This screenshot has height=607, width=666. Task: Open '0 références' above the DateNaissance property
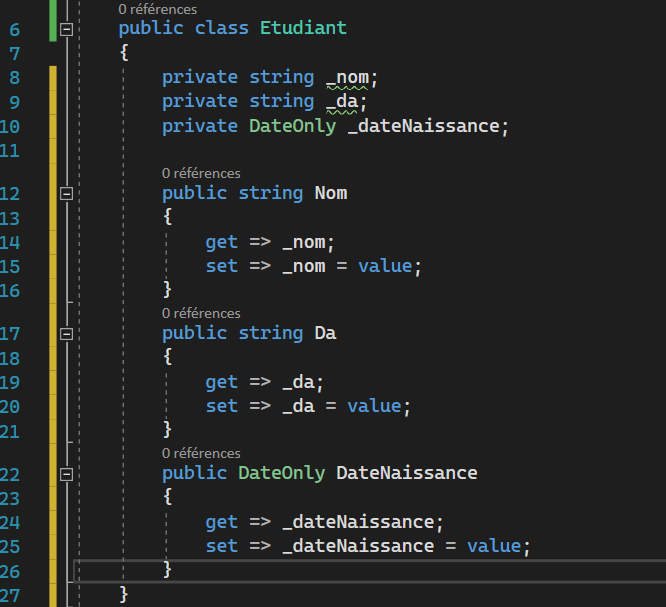(x=201, y=453)
